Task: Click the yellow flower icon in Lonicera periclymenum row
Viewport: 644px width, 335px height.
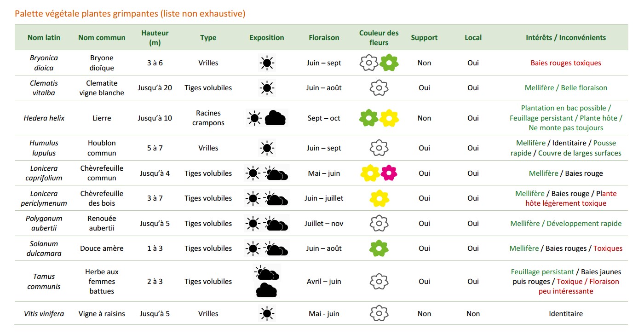Action: (x=379, y=198)
